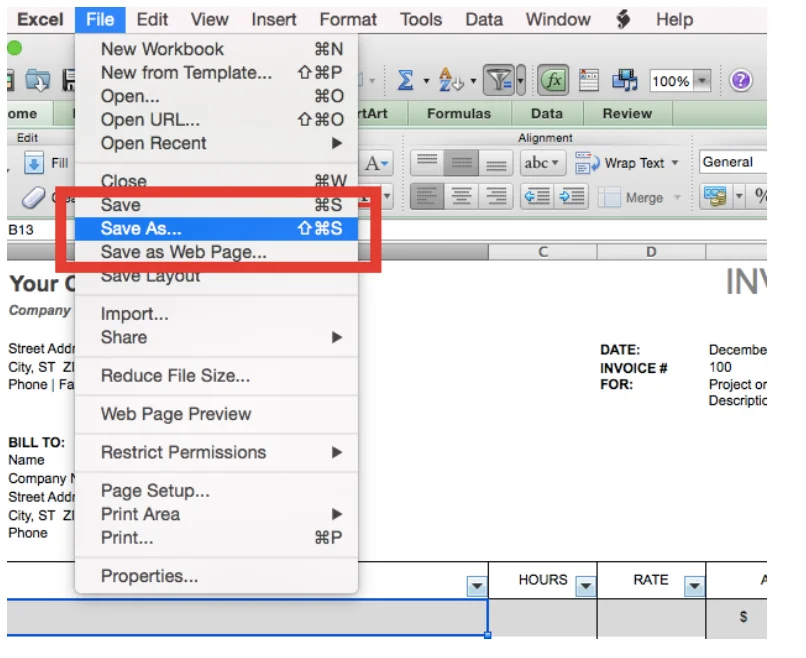Click the abc text orientation button
Image resolution: width=806 pixels, height=658 pixels.
(544, 163)
